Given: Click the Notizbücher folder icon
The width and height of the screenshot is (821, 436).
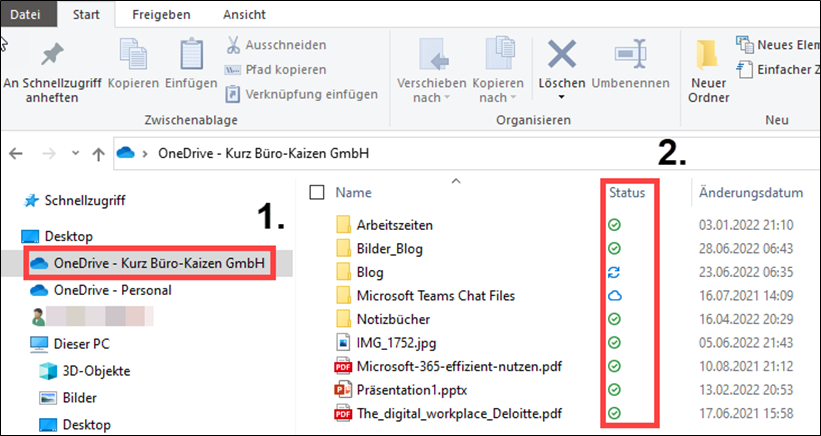Looking at the screenshot, I should pos(343,319).
